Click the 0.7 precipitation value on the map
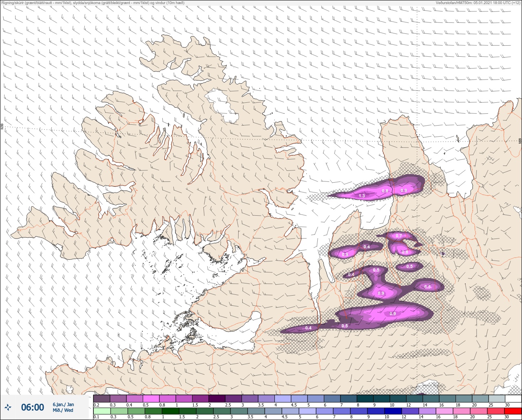This screenshot has width=522, height=420. click(x=399, y=236)
